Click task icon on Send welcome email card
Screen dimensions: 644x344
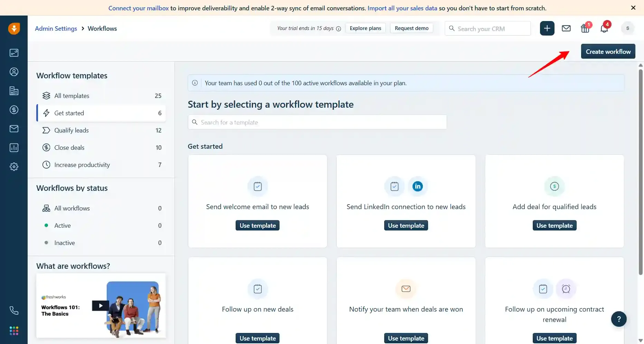[x=257, y=186]
